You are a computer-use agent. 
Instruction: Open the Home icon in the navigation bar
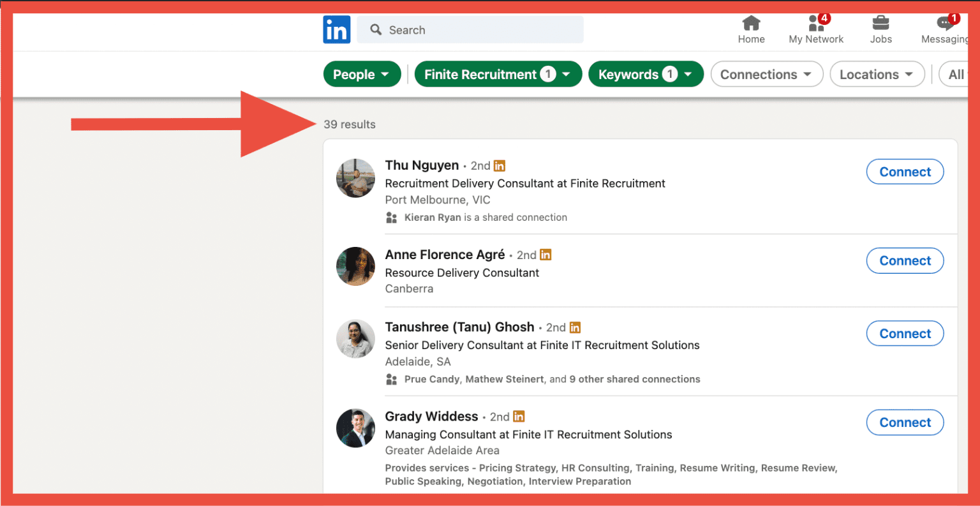point(751,30)
